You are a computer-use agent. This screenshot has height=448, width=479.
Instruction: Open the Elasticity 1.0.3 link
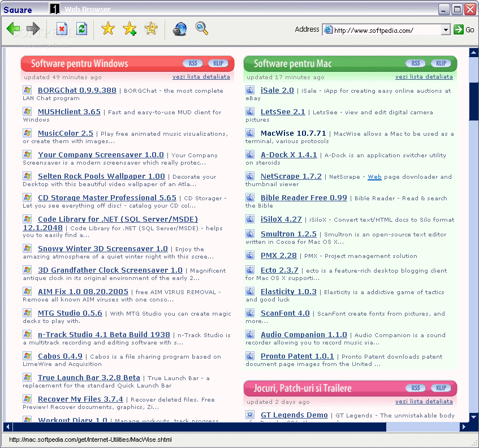click(288, 291)
